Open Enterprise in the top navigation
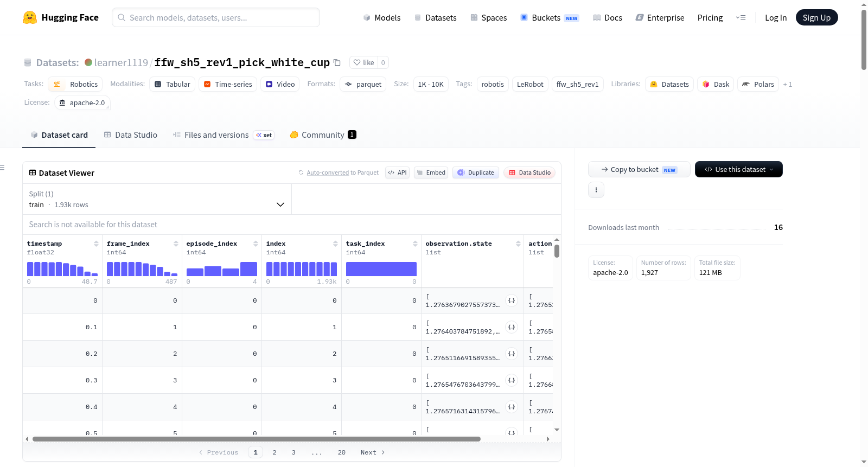The image size is (868, 467). click(660, 17)
